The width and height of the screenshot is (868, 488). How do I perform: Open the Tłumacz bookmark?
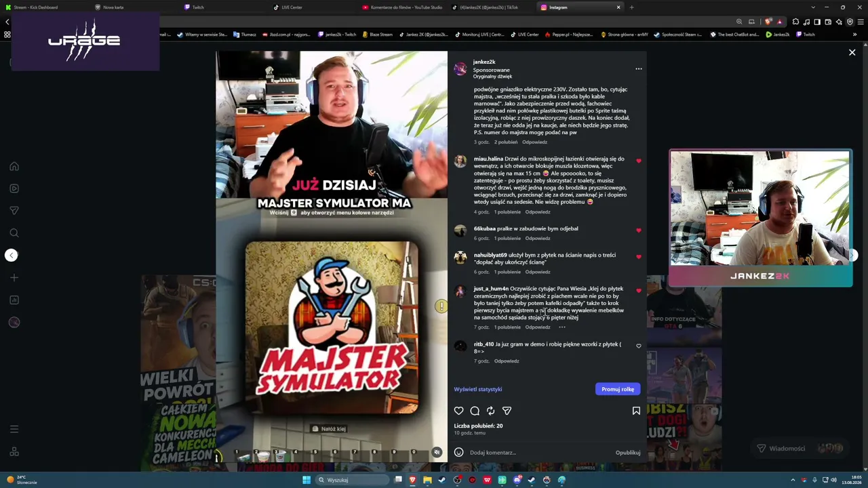click(244, 35)
